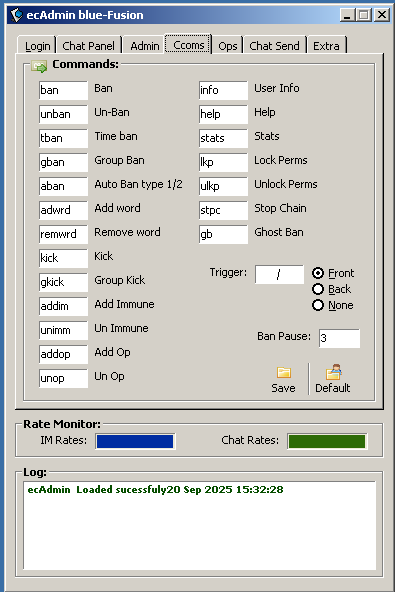Switch to the Login tab
Screen dimensions: 395x592
point(37,46)
